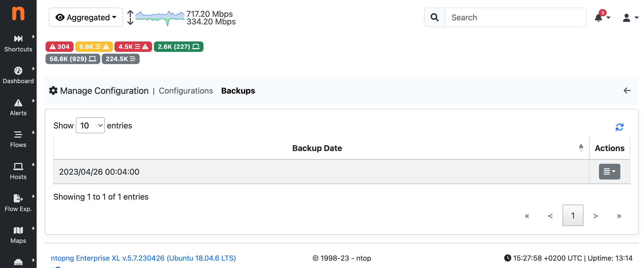Open the Dashboard sidebar menu
Image resolution: width=644 pixels, height=268 pixels.
point(18,75)
